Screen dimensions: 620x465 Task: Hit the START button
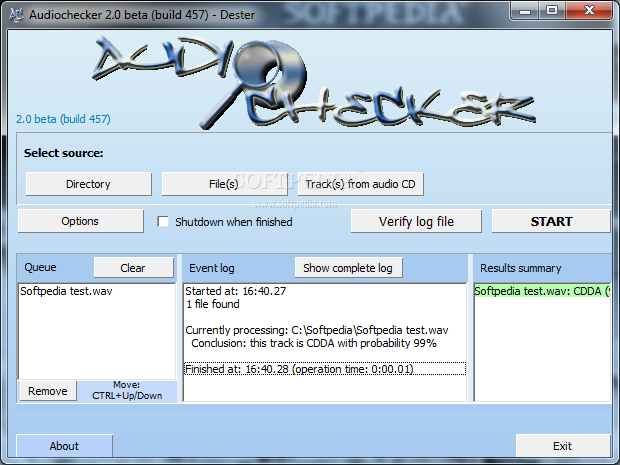click(x=551, y=221)
